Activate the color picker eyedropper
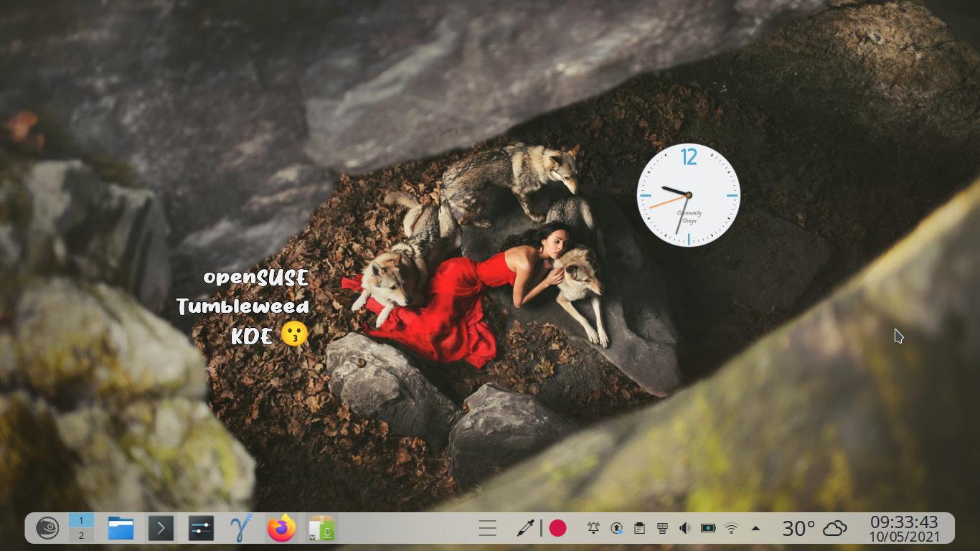980x551 pixels. [525, 528]
